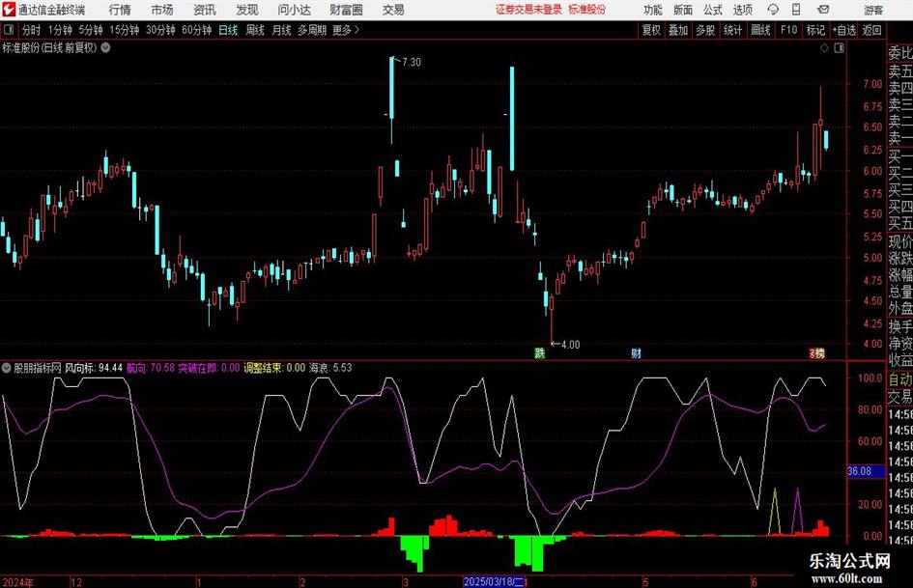Click the 通达信 red logo icon

point(9,10)
